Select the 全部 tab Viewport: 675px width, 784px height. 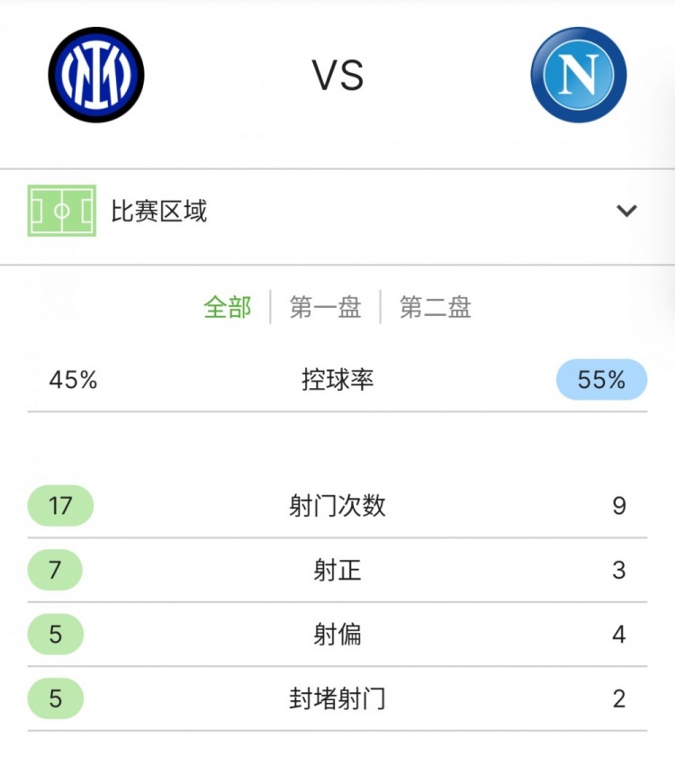[228, 307]
